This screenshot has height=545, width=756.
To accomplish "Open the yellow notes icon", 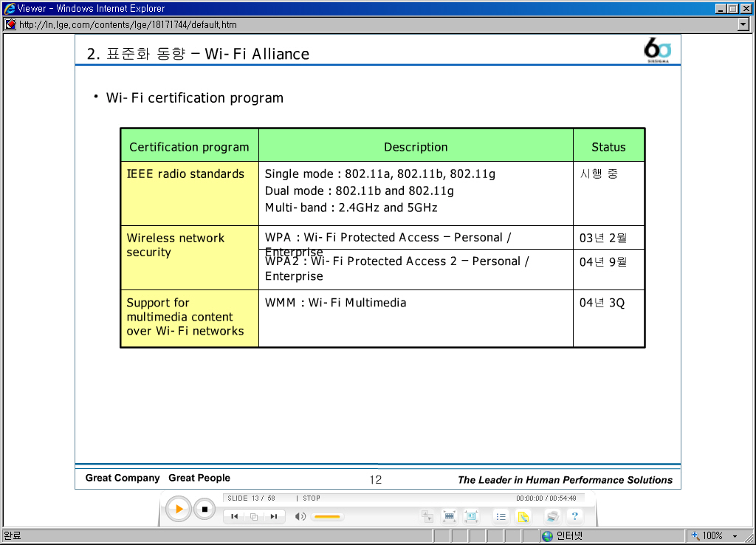I will tap(523, 517).
